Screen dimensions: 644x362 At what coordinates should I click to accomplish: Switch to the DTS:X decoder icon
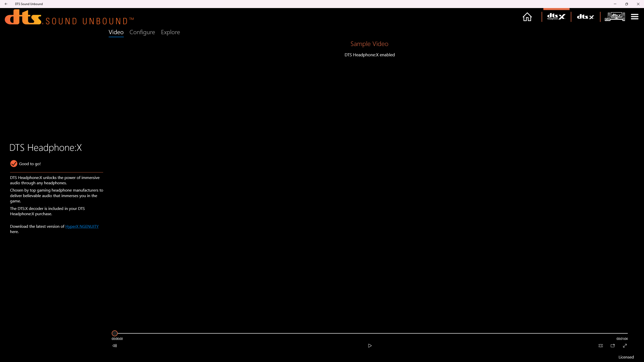tap(585, 17)
